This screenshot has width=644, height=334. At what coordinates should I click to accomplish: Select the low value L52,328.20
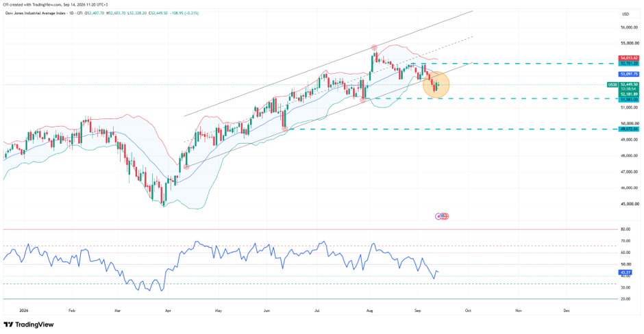[x=137, y=13]
